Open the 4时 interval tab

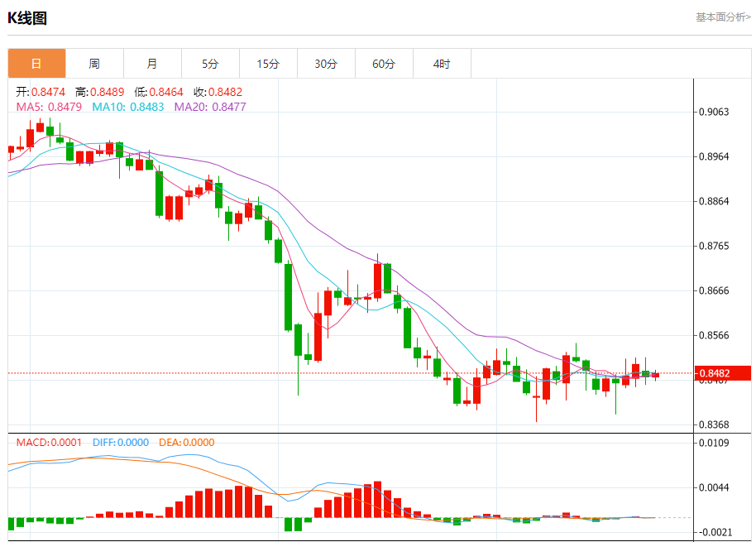(442, 63)
